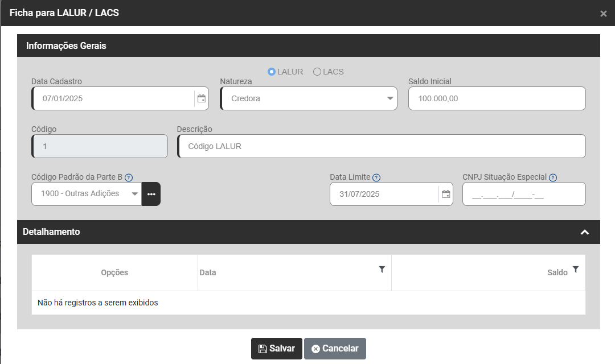
Task: Select the LALUR radio option
Action: point(272,72)
